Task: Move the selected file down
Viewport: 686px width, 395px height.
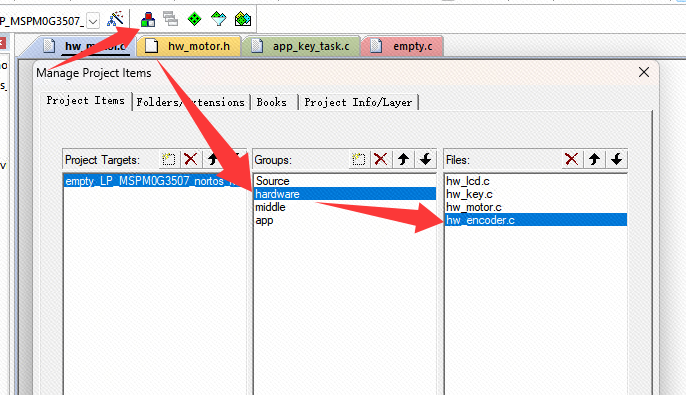Action: (x=616, y=159)
